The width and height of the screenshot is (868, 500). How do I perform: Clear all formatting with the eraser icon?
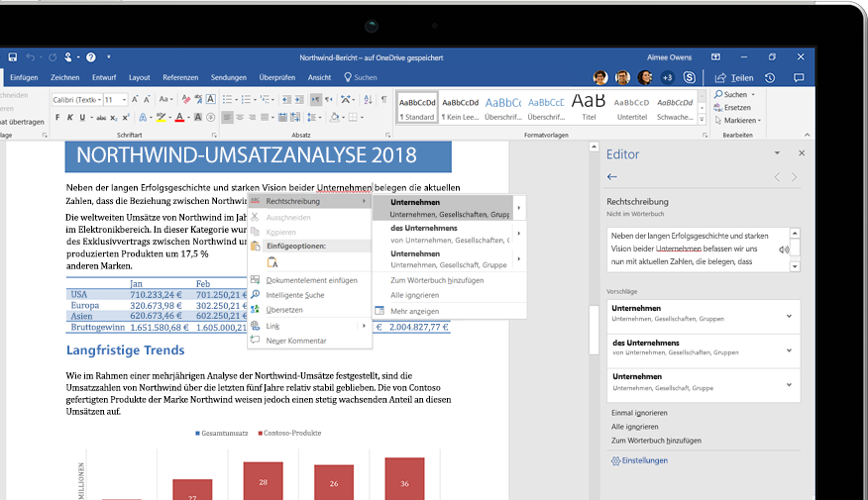pyautogui.click(x=186, y=100)
